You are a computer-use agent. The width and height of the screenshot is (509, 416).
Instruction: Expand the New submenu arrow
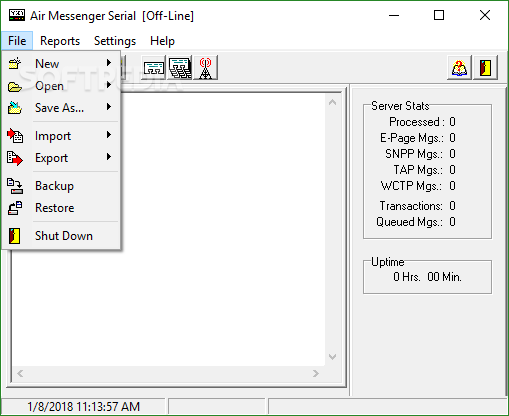(109, 63)
